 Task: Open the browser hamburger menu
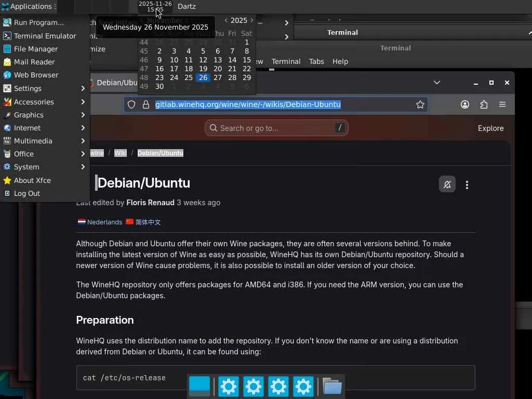point(502,104)
